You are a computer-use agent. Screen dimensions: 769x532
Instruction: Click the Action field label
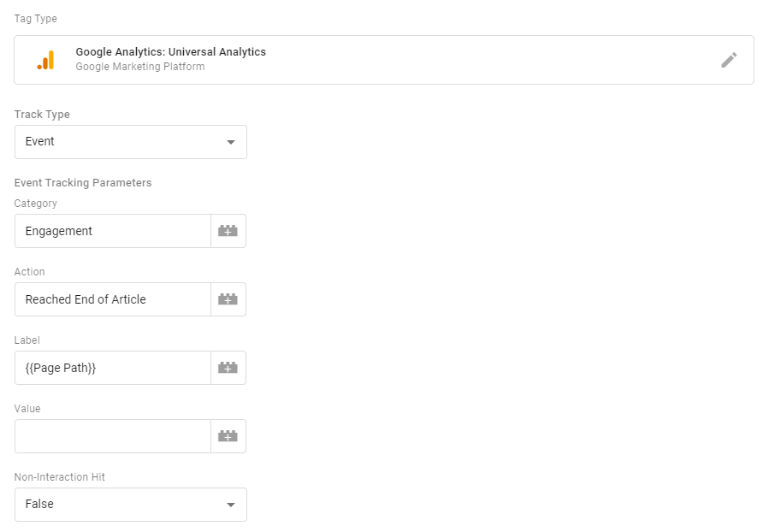[x=29, y=272]
